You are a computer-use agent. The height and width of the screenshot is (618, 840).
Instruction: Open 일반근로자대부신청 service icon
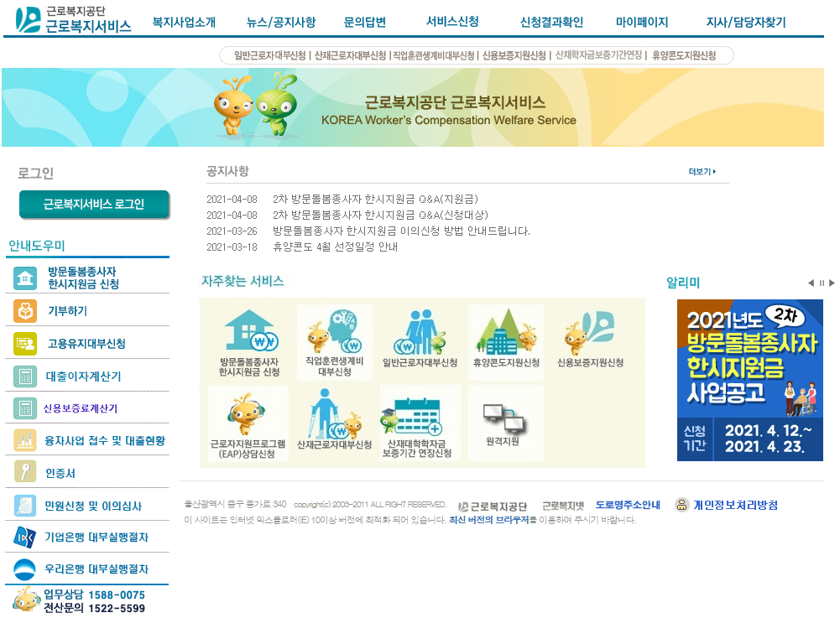(x=420, y=340)
